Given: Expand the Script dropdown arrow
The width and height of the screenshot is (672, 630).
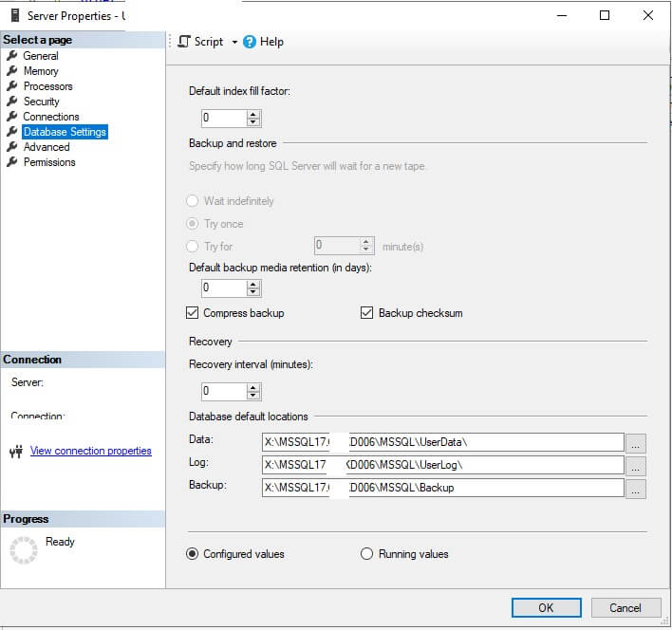Looking at the screenshot, I should coord(234,43).
